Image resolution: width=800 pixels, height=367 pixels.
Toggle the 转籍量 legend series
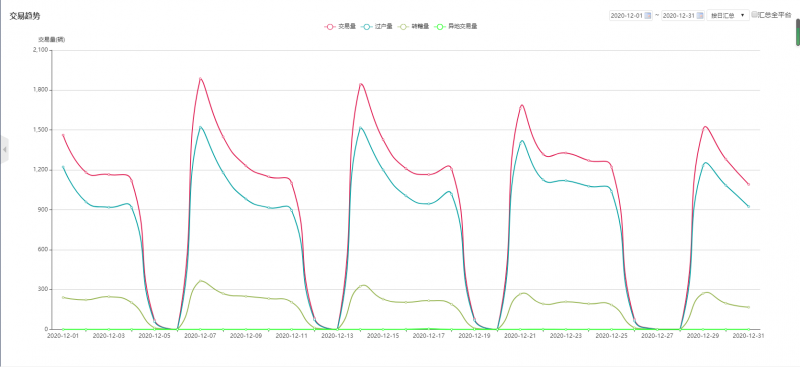(x=413, y=26)
